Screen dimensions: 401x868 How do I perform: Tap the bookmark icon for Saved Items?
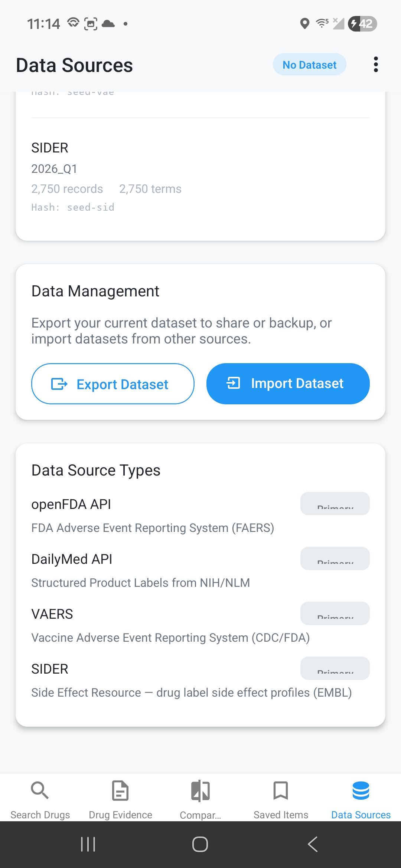point(281,790)
